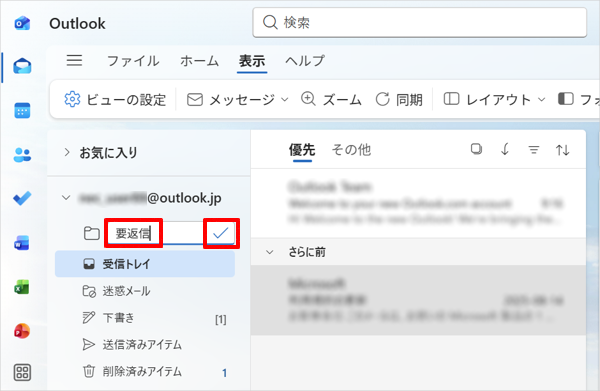
Task: Open the more apps grid icon
Action: [x=22, y=372]
